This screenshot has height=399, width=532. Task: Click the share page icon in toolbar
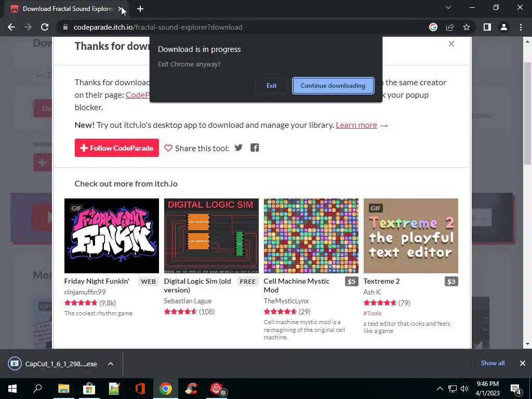[450, 27]
